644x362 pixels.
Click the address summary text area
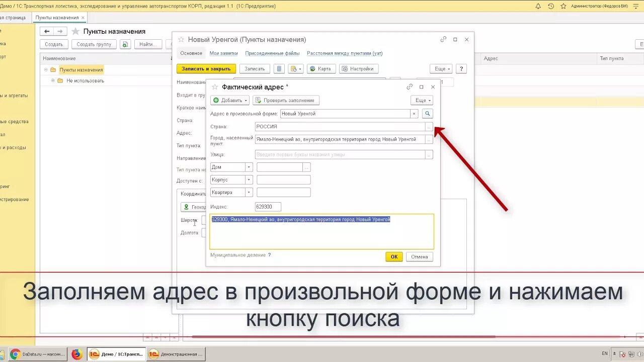pos(321,232)
